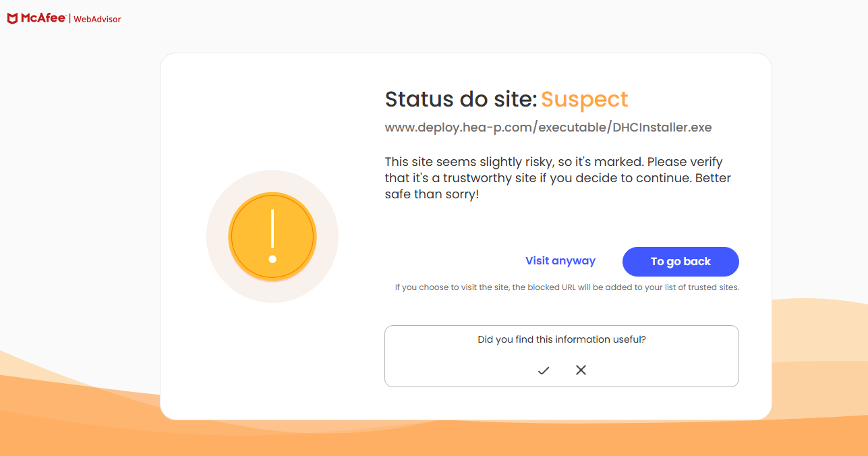Mark the information not useful with the X

coord(581,370)
